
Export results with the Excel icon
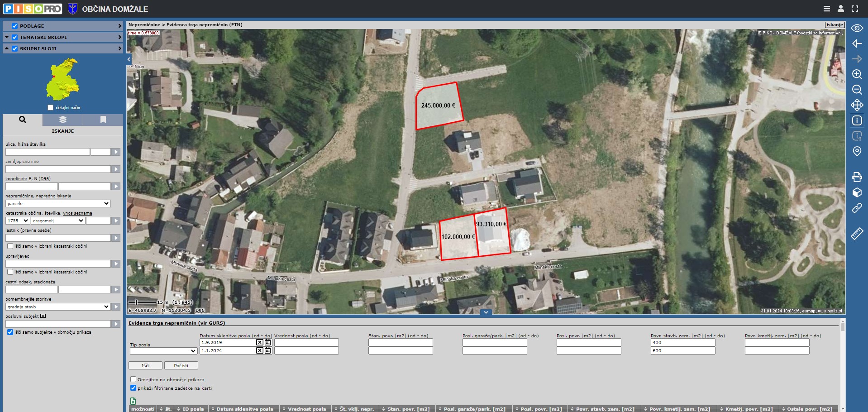[x=133, y=401]
